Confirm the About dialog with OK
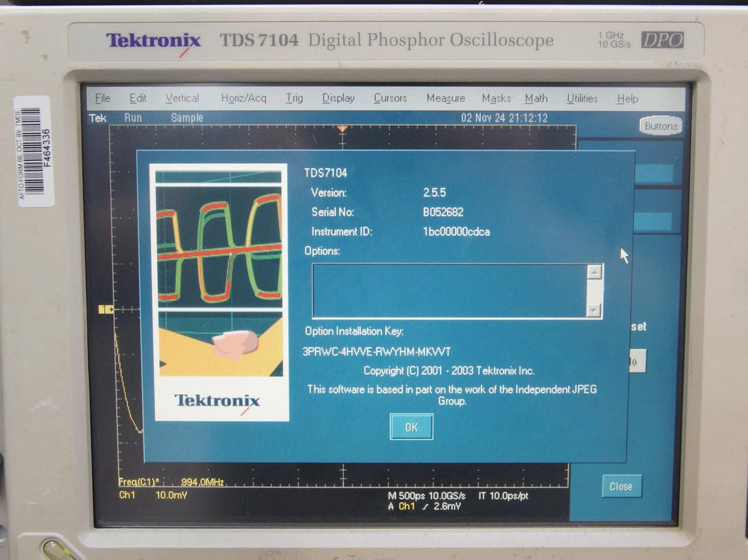Viewport: 748px width, 560px height. pyautogui.click(x=411, y=427)
